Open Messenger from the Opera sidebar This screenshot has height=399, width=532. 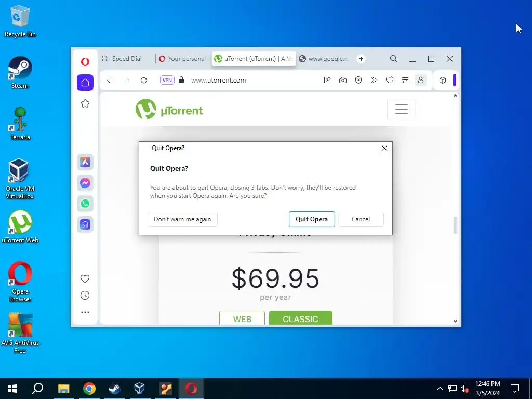[x=85, y=183]
